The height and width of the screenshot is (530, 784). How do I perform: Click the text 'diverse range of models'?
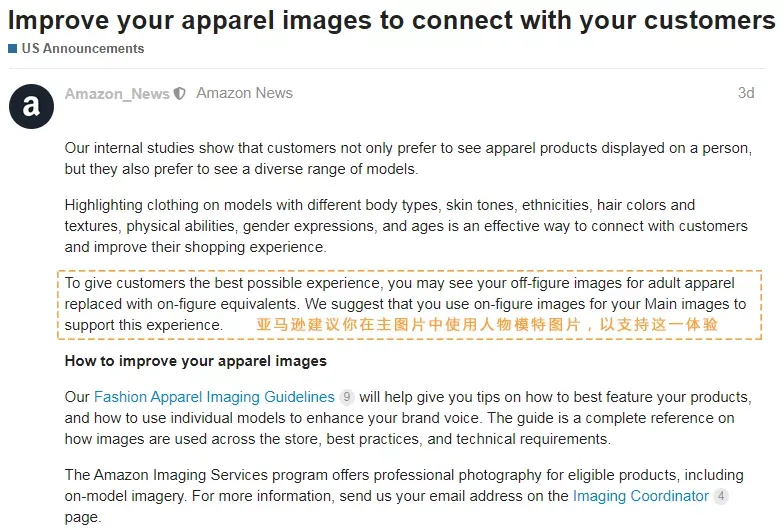[x=335, y=169]
